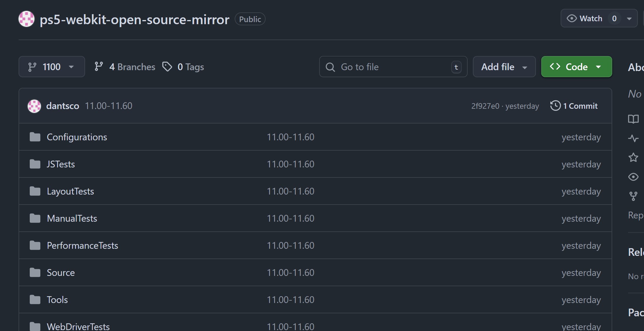Expand the Watch notifications dropdown arrow

[629, 19]
